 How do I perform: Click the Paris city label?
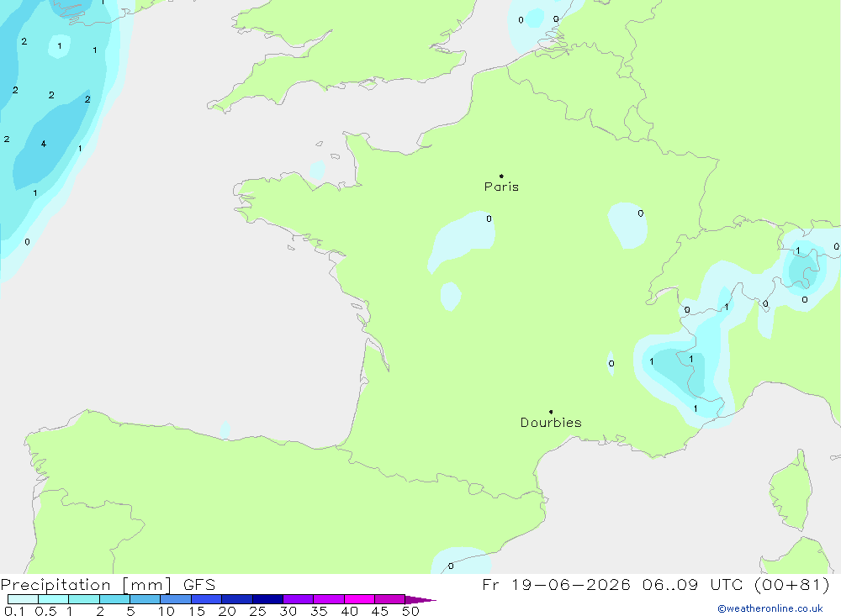501,187
